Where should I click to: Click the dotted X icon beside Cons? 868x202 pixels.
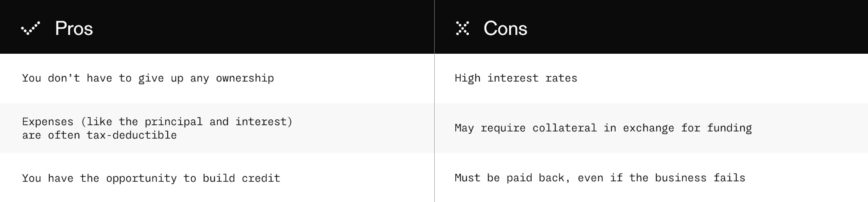(462, 28)
